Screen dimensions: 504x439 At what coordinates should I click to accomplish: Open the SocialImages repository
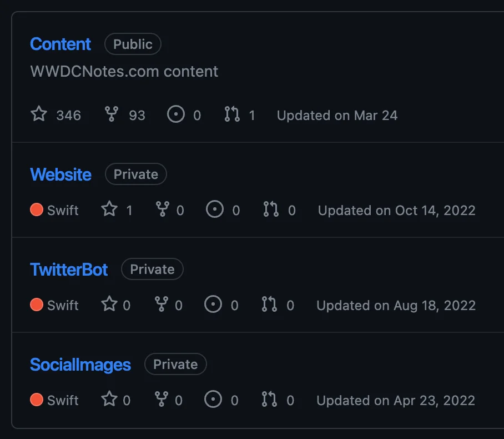pyautogui.click(x=80, y=364)
